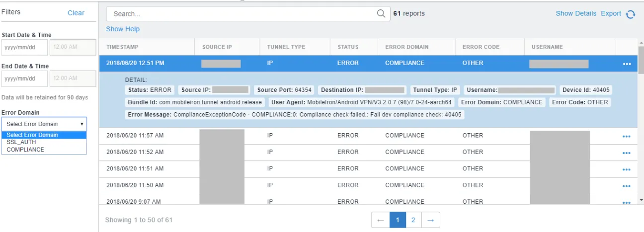Click OTHER cell in 11:52 AM row
Image resolution: width=644 pixels, height=232 pixels.
[x=473, y=152]
